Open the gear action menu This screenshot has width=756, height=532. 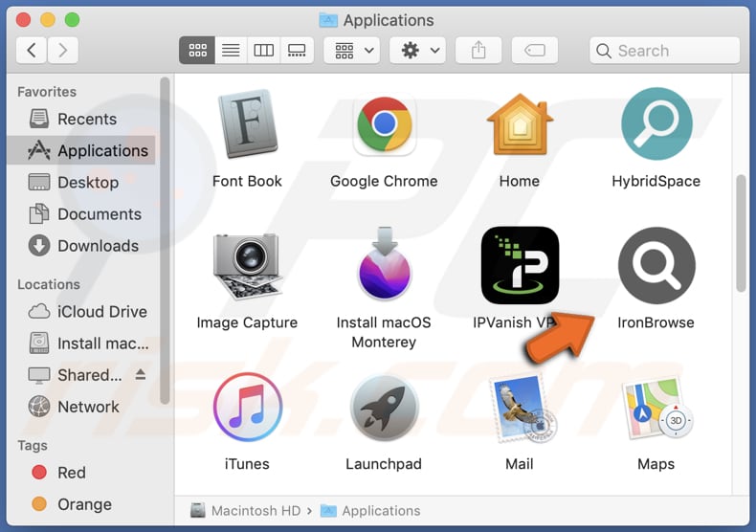417,50
